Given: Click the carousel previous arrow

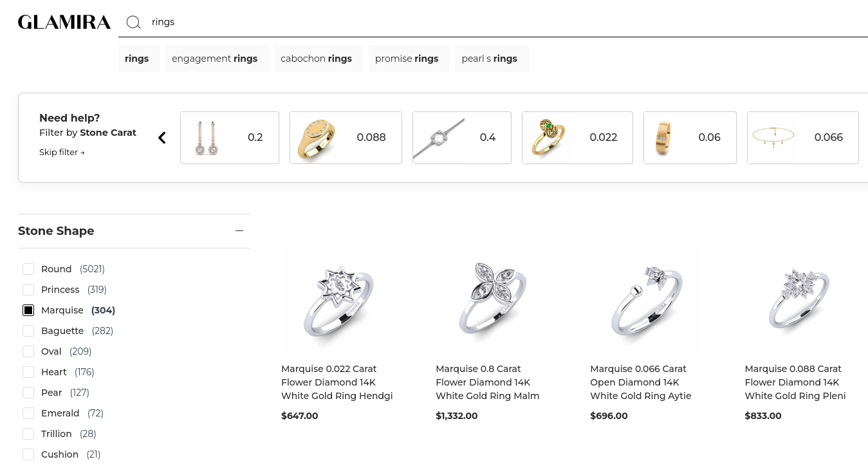Looking at the screenshot, I should click(162, 138).
